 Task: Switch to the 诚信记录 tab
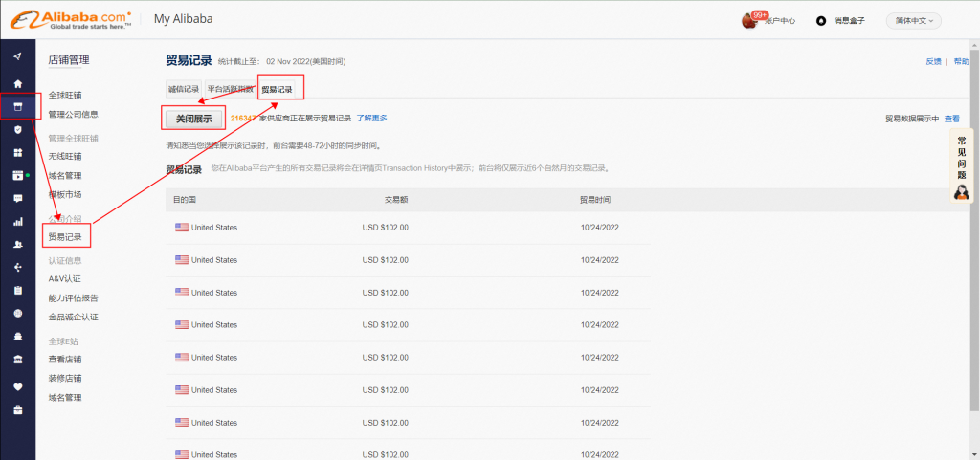point(184,90)
